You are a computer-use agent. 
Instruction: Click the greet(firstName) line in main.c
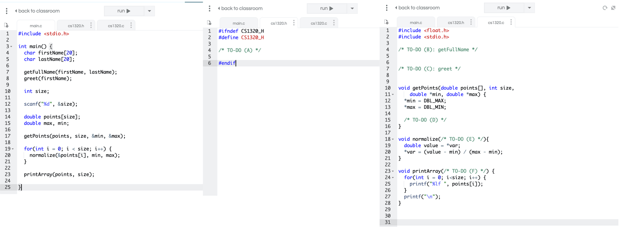(48, 78)
